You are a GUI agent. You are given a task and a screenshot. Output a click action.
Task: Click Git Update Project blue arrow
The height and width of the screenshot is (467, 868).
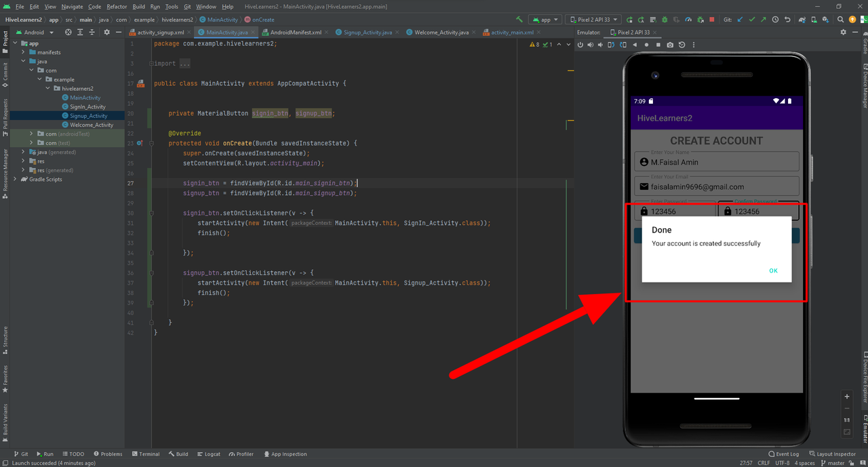point(741,20)
